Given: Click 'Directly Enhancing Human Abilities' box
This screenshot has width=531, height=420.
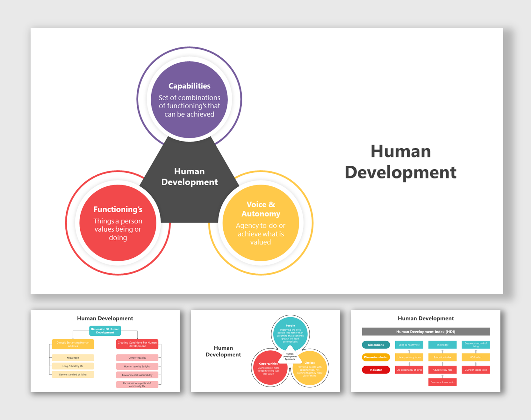Looking at the screenshot, I should tap(73, 344).
